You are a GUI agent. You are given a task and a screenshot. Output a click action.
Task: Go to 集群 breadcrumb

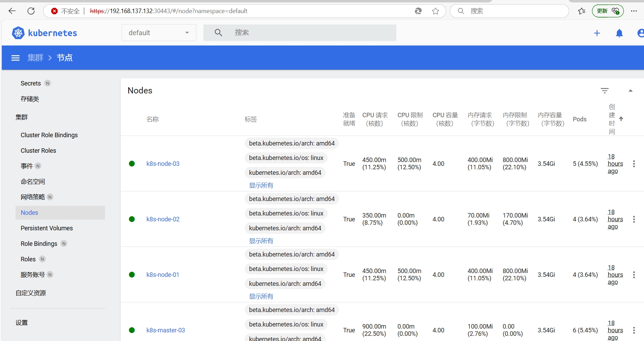[35, 58]
